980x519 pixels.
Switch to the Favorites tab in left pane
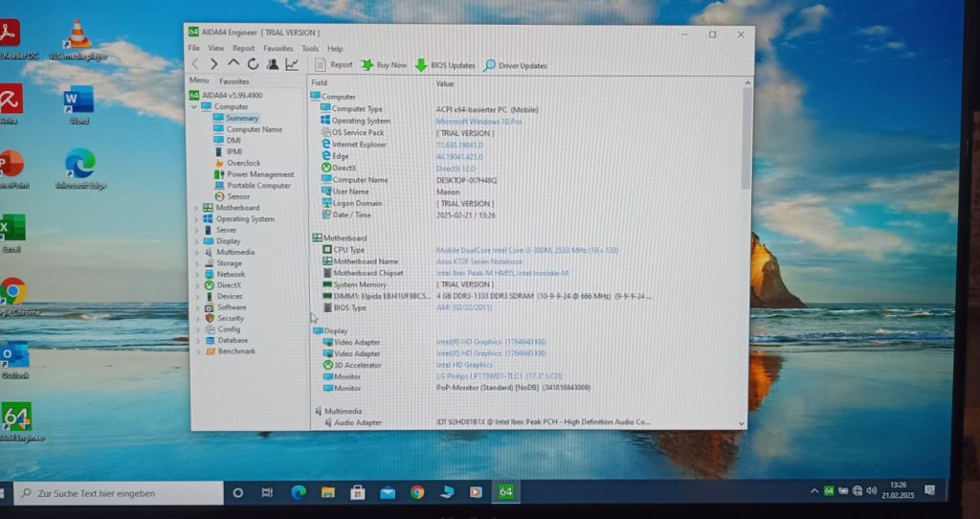click(234, 81)
